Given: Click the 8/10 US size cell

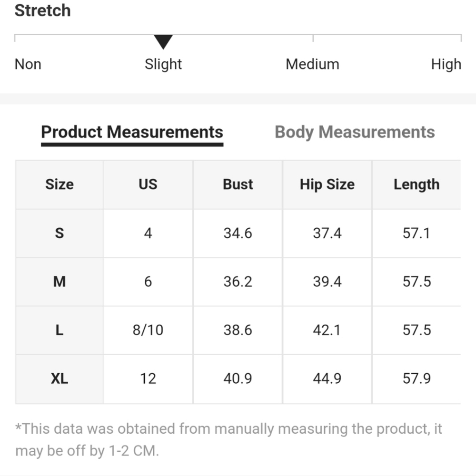Looking at the screenshot, I should [148, 330].
